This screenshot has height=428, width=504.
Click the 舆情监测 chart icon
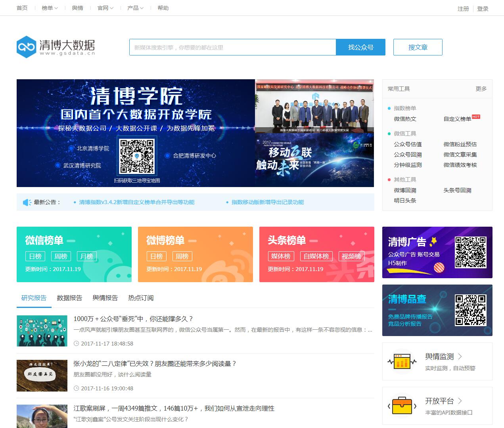pyautogui.click(x=402, y=361)
